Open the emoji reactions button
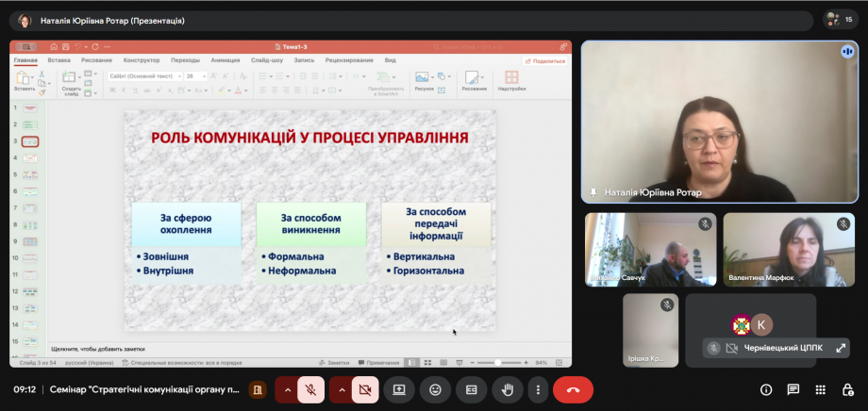Image resolution: width=868 pixels, height=411 pixels. click(435, 389)
